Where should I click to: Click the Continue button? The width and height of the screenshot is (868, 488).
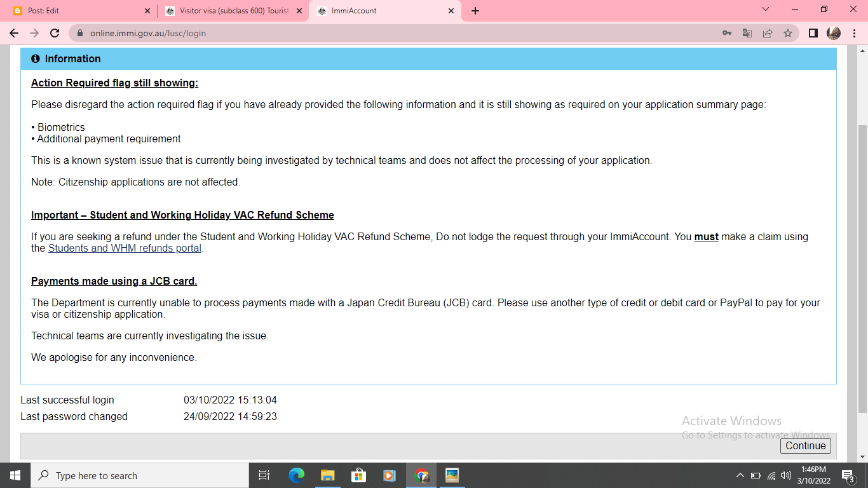point(805,445)
